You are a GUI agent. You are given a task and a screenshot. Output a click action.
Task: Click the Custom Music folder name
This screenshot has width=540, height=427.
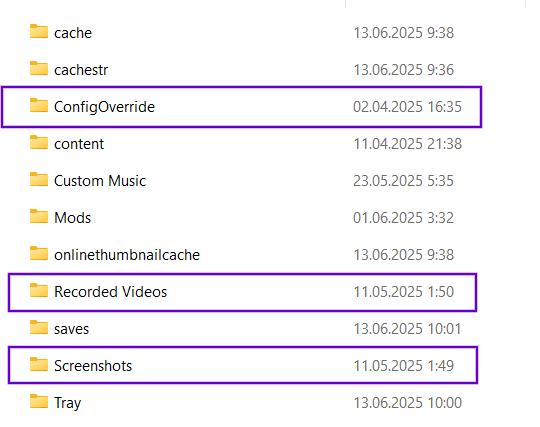(x=100, y=181)
